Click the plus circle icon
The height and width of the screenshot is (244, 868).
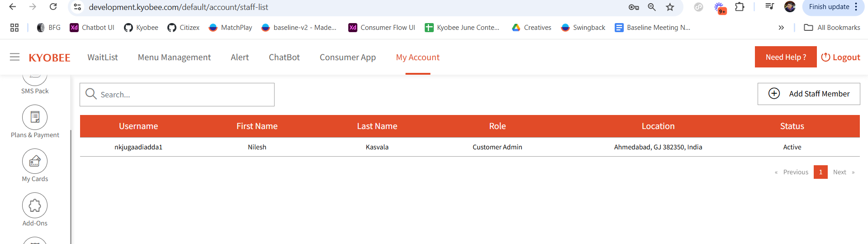pyautogui.click(x=774, y=93)
